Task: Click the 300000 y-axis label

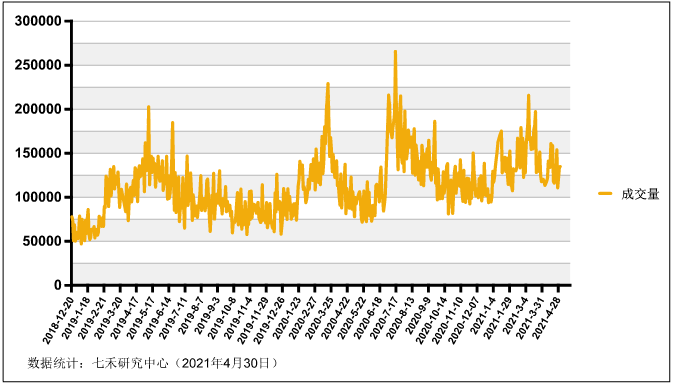Action: click(x=38, y=21)
